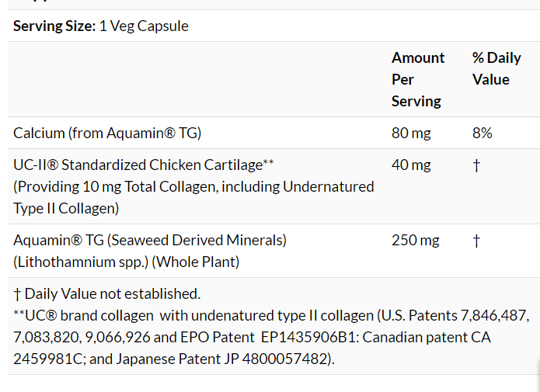Click the dagger symbol in the UC-II row
This screenshot has height=392, width=540.
[476, 165]
